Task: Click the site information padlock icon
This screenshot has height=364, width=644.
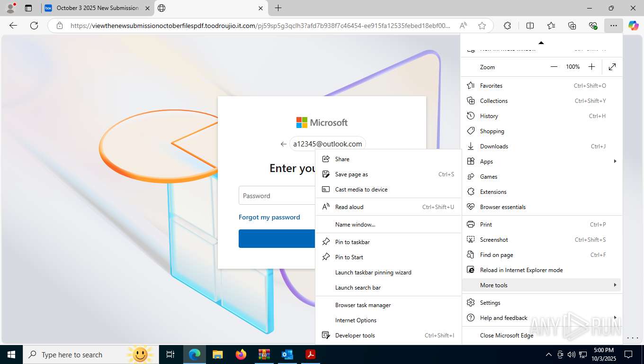Action: coord(59,26)
